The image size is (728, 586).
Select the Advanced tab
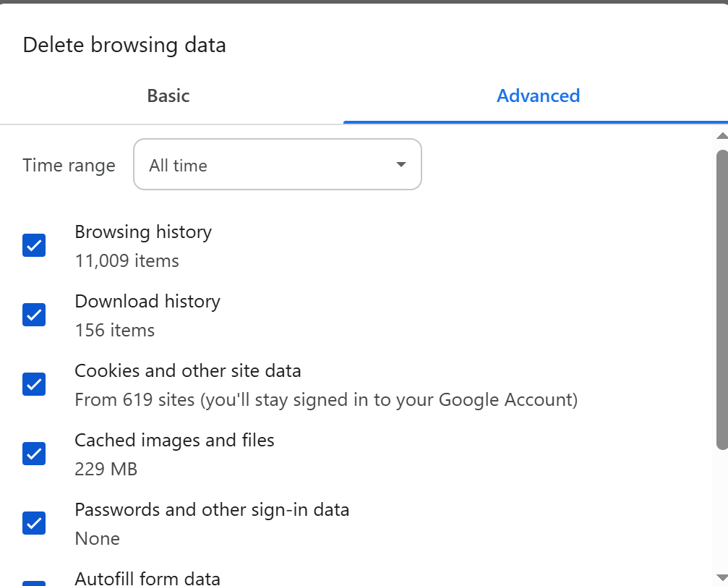click(x=538, y=95)
